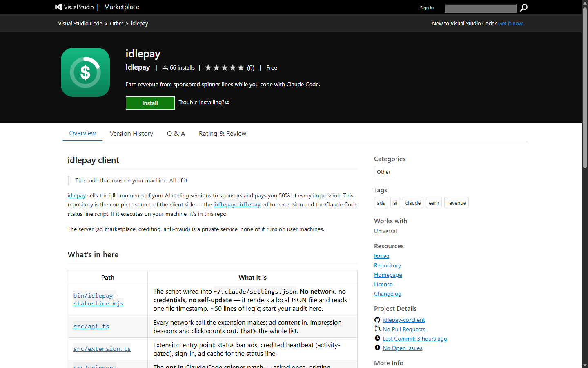Click the 'idlepay client' heading
The height and width of the screenshot is (368, 588).
click(x=94, y=160)
